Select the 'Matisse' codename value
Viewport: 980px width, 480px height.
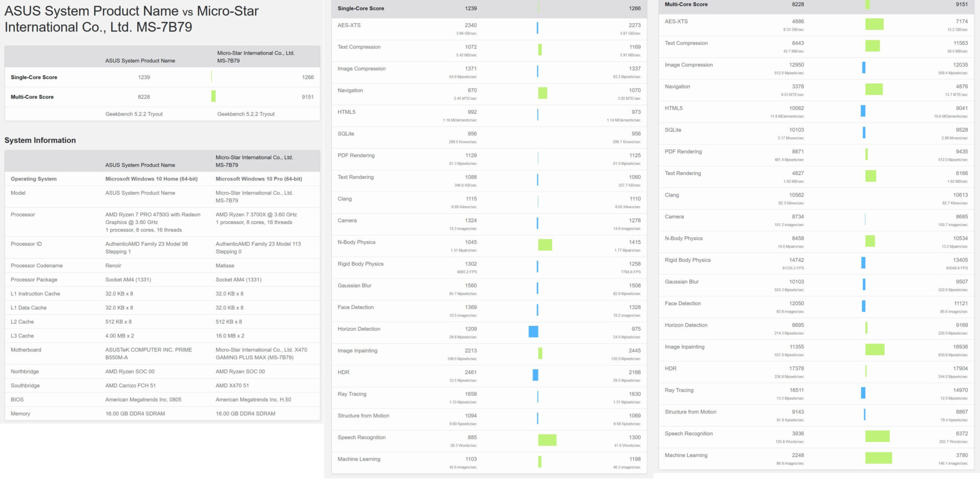pyautogui.click(x=225, y=266)
